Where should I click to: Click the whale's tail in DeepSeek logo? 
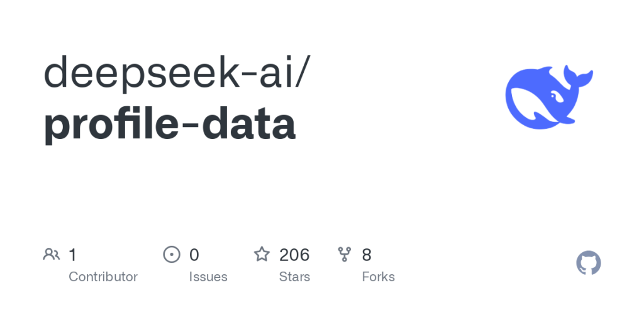(578, 77)
